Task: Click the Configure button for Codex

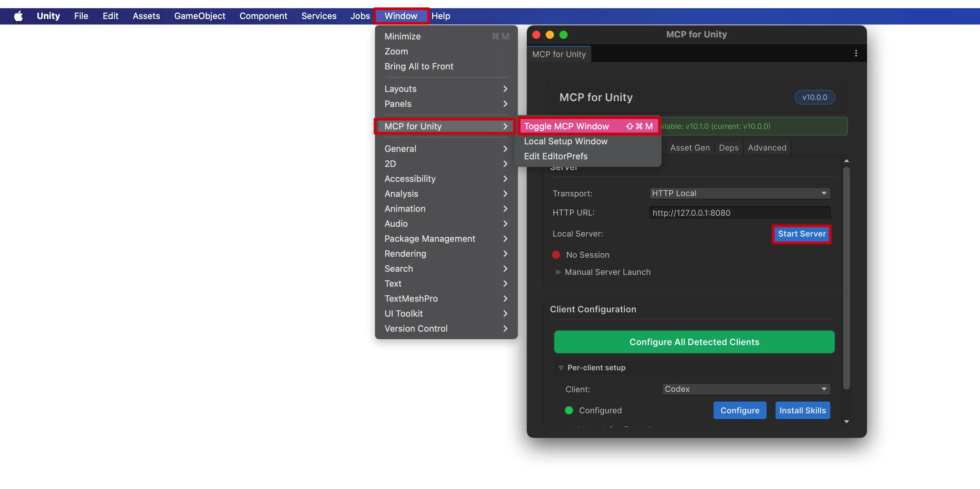Action: (739, 411)
